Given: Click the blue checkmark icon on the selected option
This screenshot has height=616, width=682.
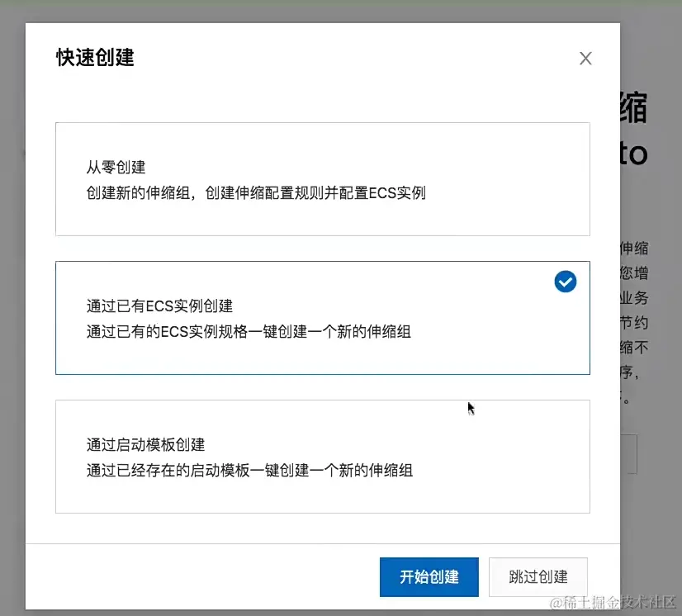Looking at the screenshot, I should pos(565,282).
